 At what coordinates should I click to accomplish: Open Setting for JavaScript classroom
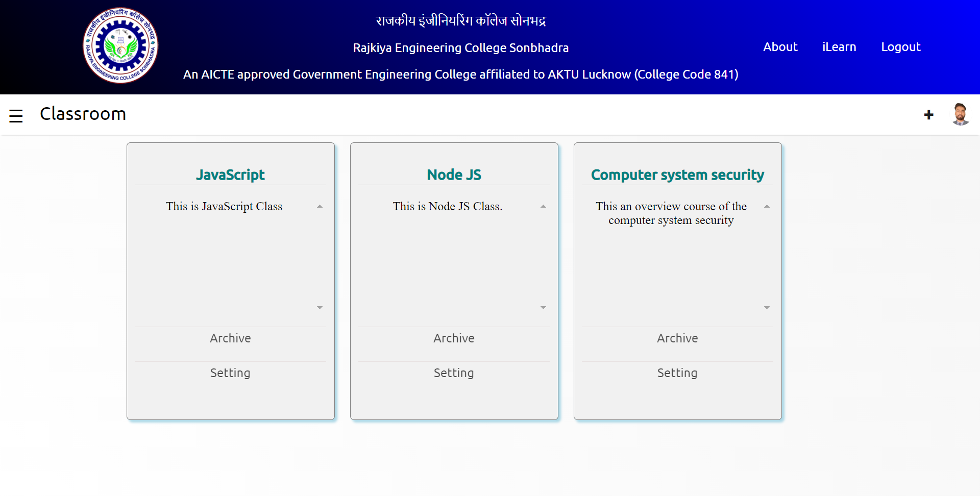pyautogui.click(x=230, y=373)
